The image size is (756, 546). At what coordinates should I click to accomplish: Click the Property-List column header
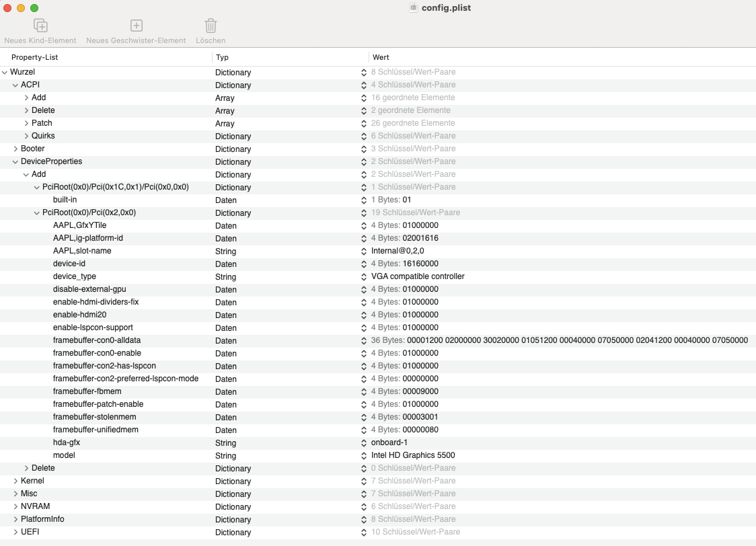35,57
